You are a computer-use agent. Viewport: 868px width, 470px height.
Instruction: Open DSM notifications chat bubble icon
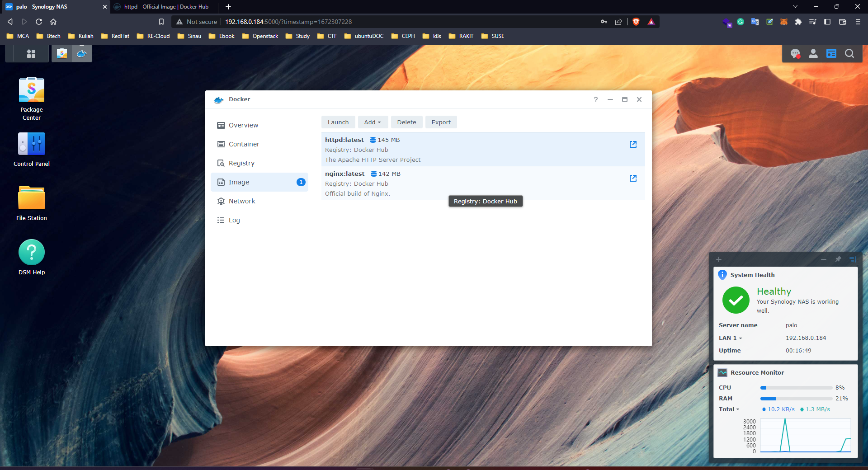coord(795,54)
